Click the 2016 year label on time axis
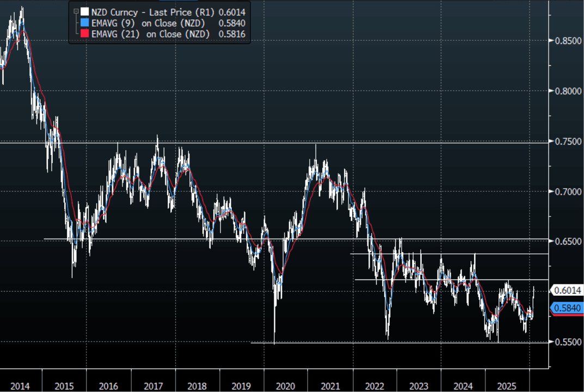584x392 pixels. (108, 386)
